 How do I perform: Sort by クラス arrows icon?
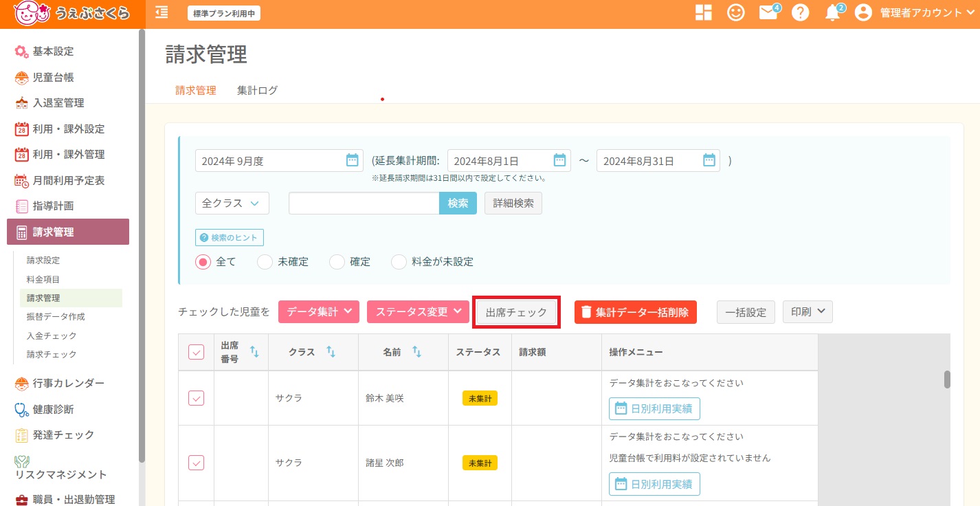pos(331,352)
